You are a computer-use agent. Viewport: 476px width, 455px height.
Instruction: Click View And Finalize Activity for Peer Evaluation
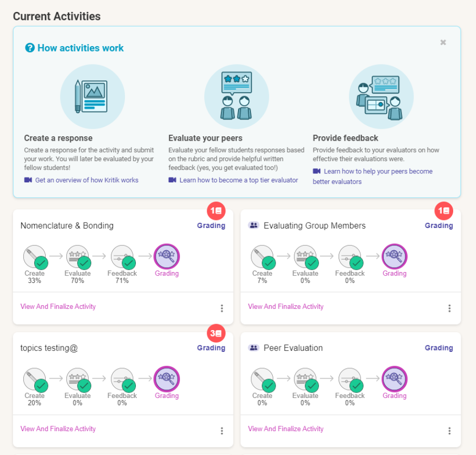click(x=286, y=429)
